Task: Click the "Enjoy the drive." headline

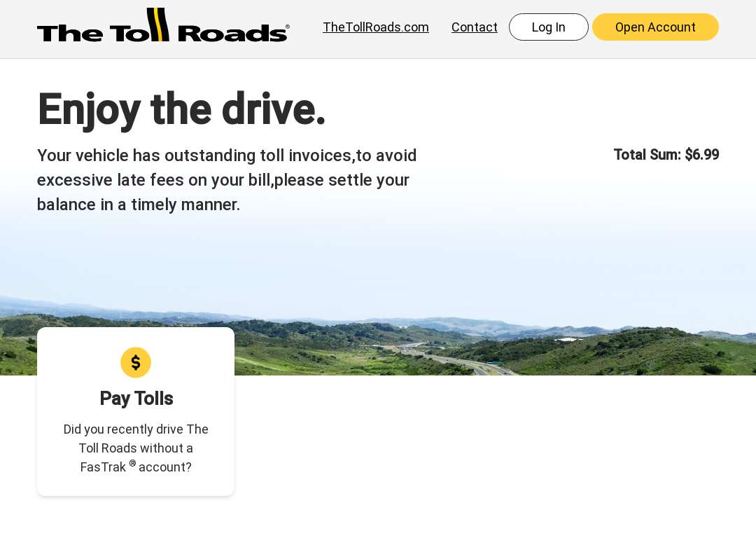Action: (182, 109)
